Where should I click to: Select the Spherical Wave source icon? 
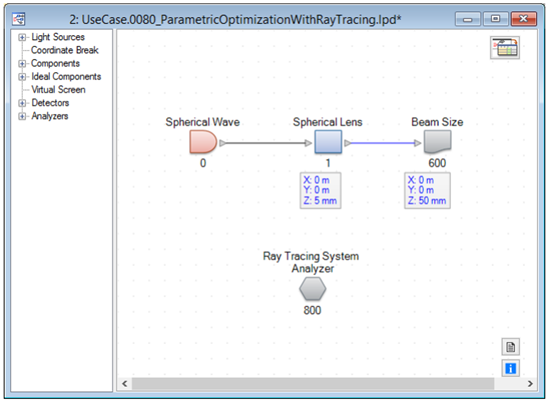(x=203, y=142)
